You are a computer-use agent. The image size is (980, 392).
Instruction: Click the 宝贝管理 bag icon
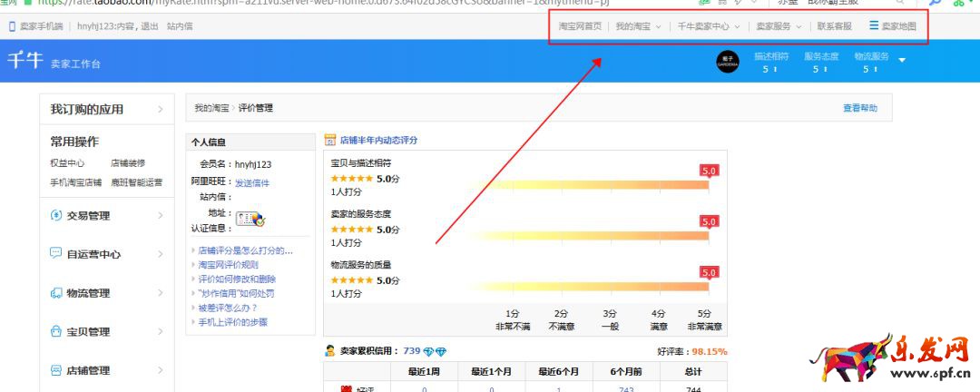55,331
